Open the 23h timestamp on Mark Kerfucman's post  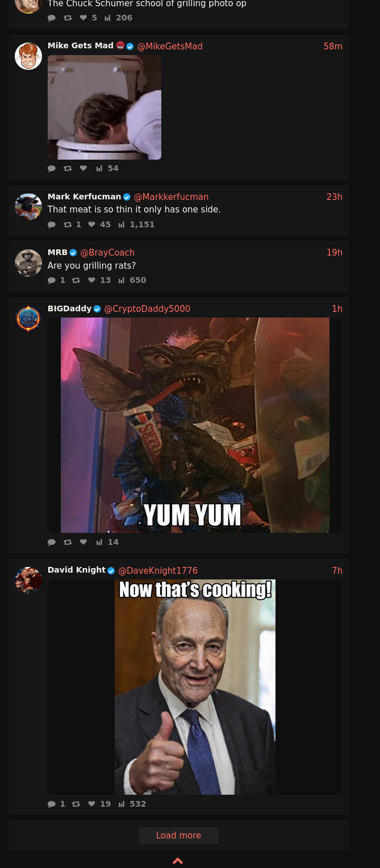[x=334, y=197]
